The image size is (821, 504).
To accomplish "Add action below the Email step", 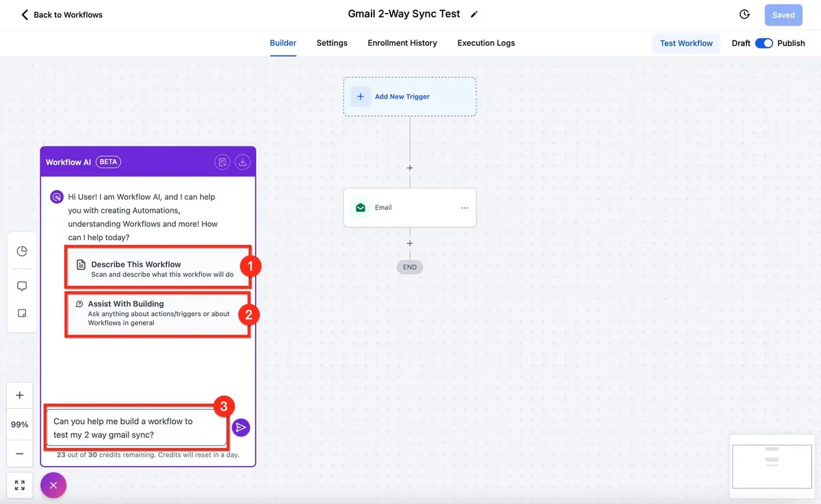I will pyautogui.click(x=410, y=243).
